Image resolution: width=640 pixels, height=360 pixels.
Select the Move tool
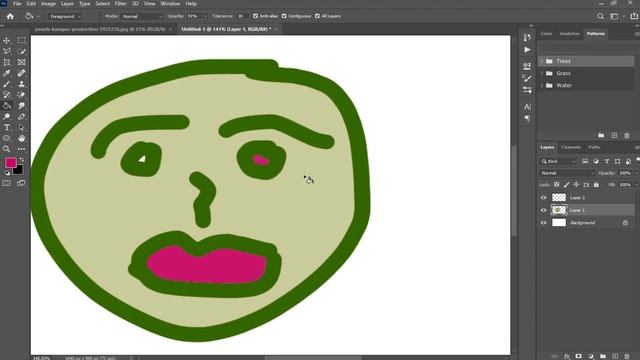click(x=7, y=40)
